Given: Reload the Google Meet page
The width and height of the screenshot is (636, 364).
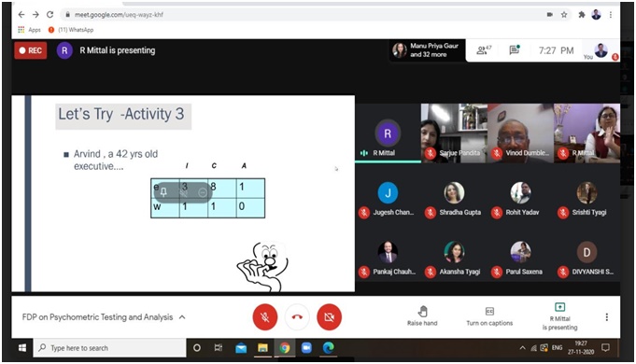Looking at the screenshot, I should [x=49, y=15].
